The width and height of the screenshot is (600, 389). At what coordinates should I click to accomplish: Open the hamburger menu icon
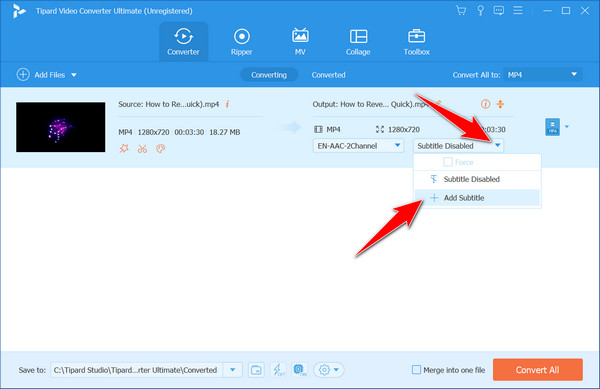[x=518, y=10]
